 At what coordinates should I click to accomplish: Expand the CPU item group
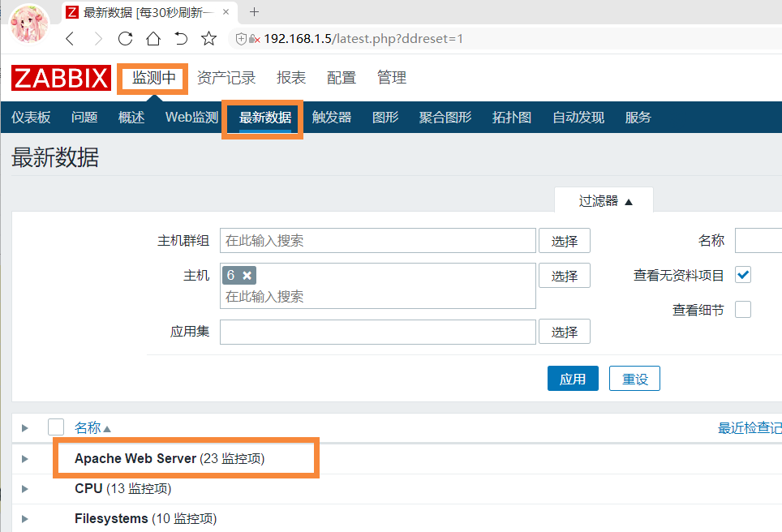[x=25, y=489]
